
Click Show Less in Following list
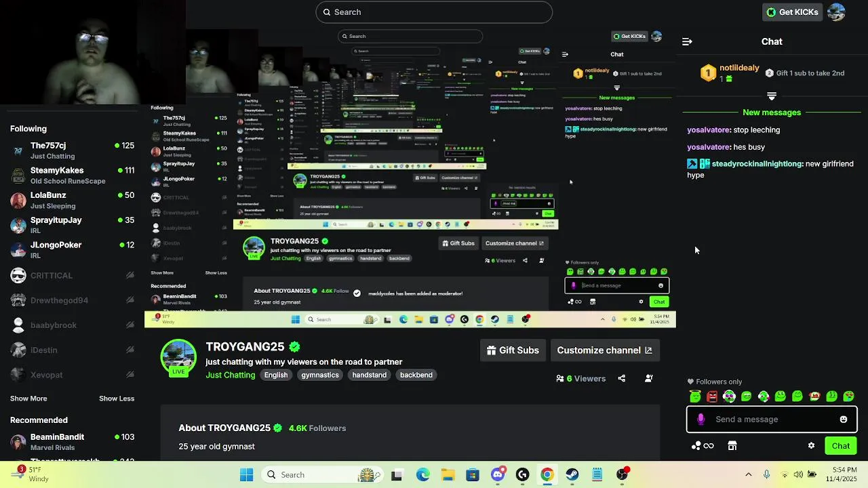117,399
